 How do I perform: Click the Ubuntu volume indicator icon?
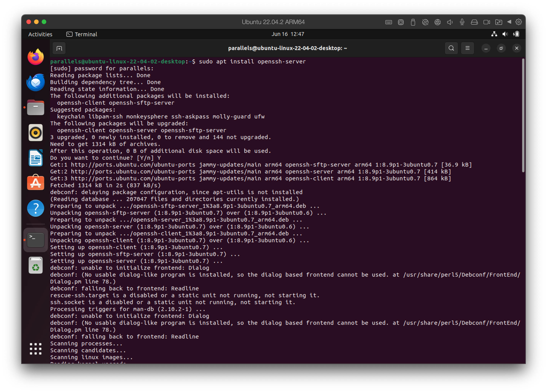(505, 34)
